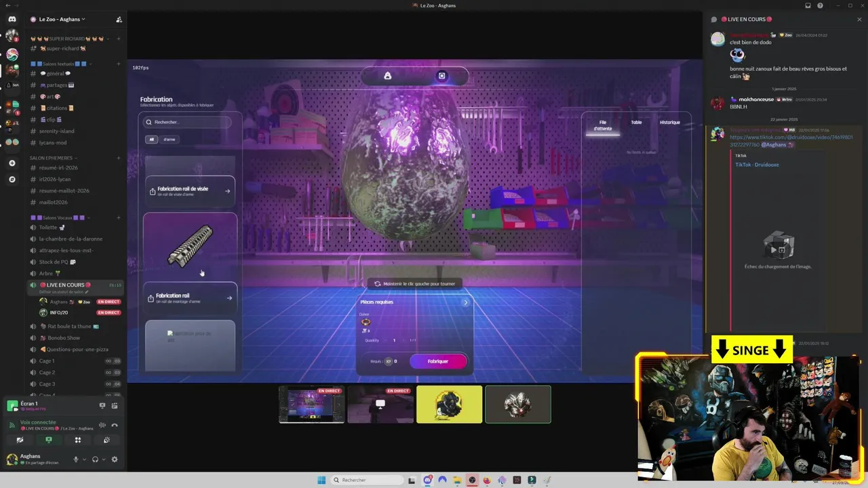Add a channel to the Salons Vocaux category

pos(119,218)
